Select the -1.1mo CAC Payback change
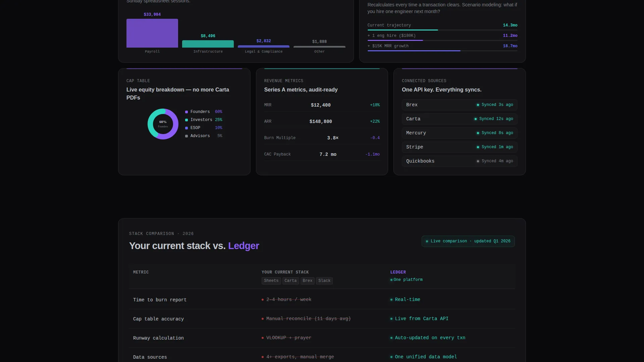This screenshot has height=362, width=644. click(x=372, y=154)
